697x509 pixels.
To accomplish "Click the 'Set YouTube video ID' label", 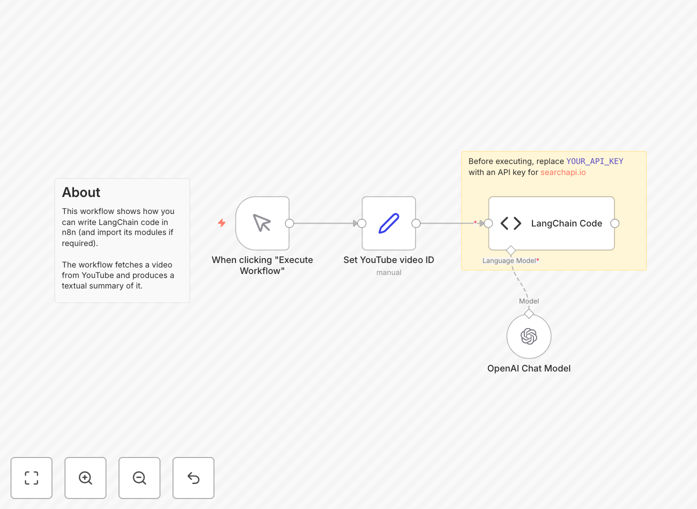I will tap(389, 260).
